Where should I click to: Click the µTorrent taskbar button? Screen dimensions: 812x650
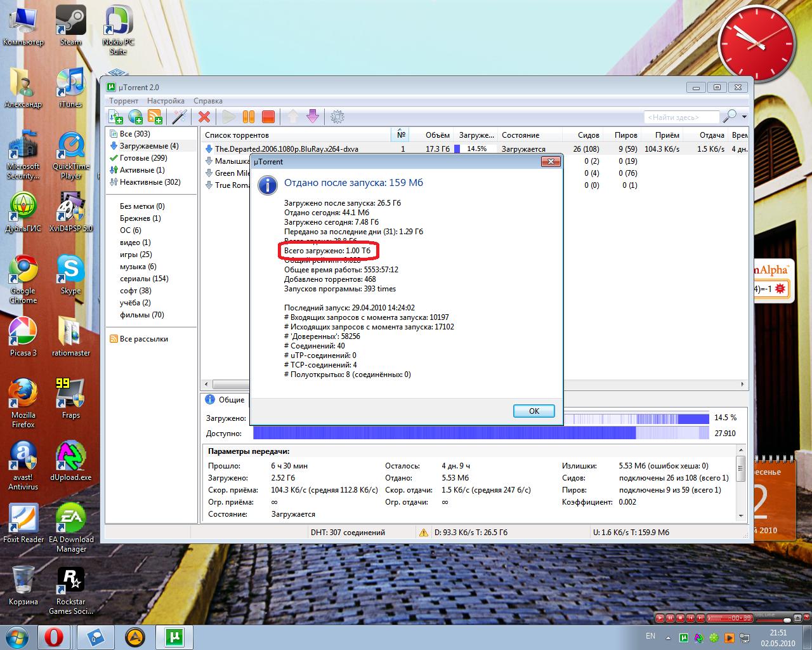pos(174,637)
